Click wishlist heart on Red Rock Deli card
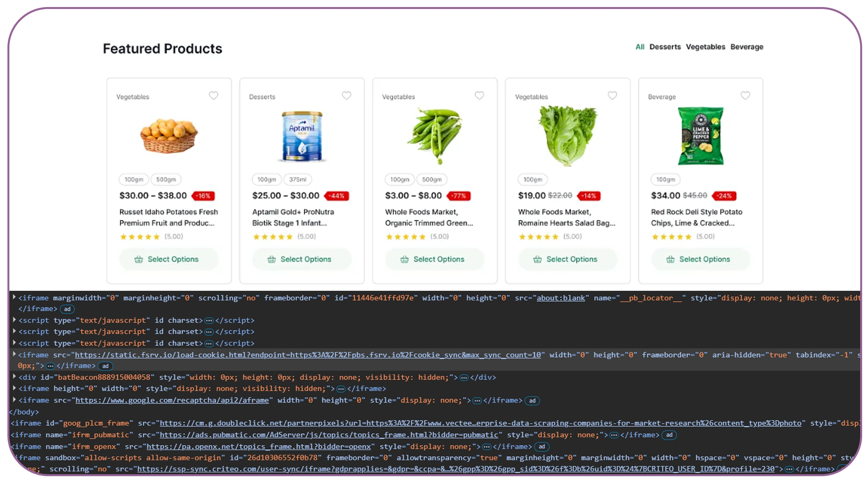This screenshot has height=484, width=868. [745, 96]
